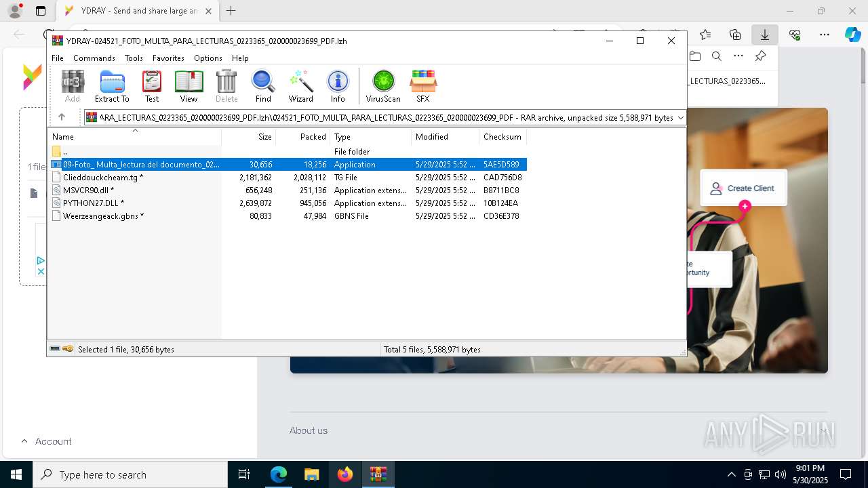Select MSVCR90.dll file
This screenshot has width=868, height=488.
coord(287,190)
